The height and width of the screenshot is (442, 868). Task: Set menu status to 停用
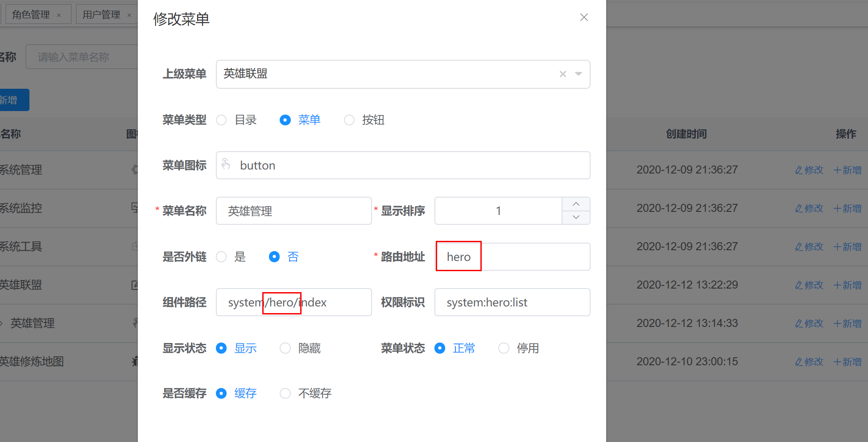click(x=504, y=348)
